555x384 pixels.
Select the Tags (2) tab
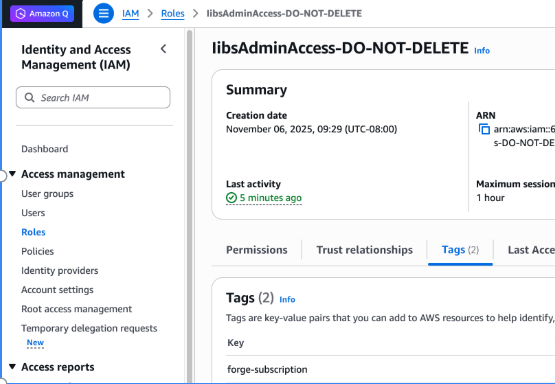(460, 250)
